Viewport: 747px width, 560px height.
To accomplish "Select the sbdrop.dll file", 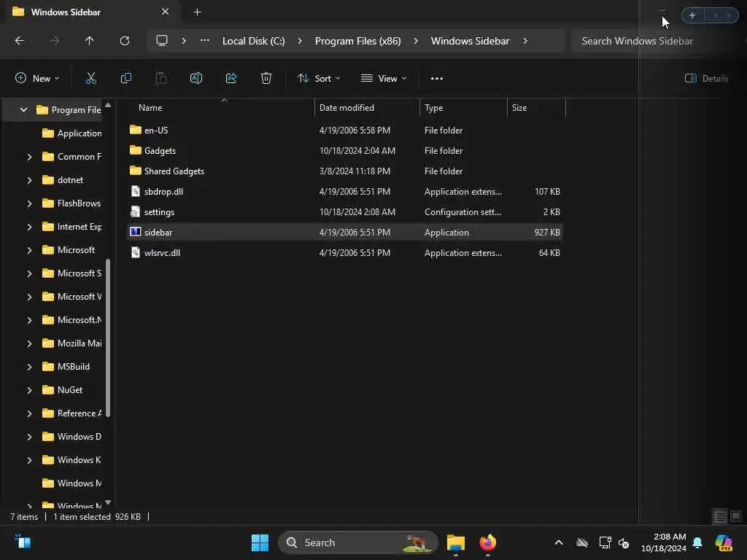I will [345, 192].
